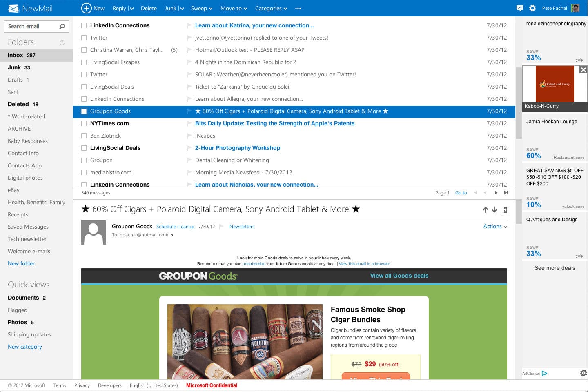Click the Privacy footer link
The height and width of the screenshot is (392, 588).
(82, 385)
